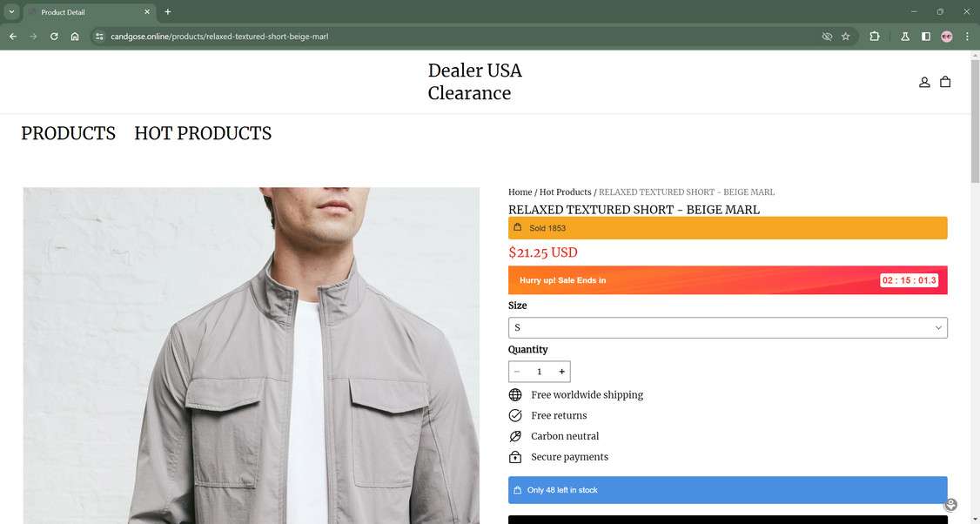Go to the browser home page
This screenshot has width=980, height=524.
(x=75, y=37)
